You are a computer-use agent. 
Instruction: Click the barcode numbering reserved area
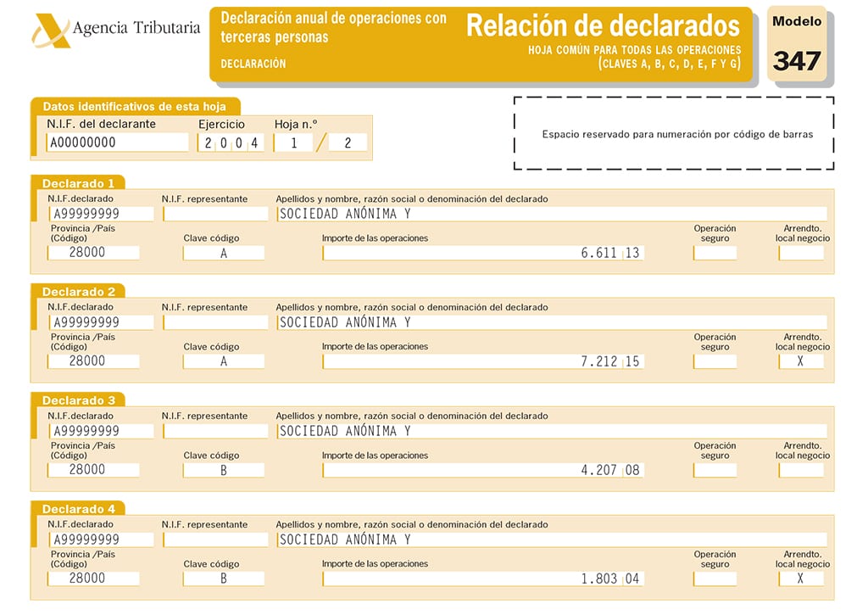click(674, 133)
